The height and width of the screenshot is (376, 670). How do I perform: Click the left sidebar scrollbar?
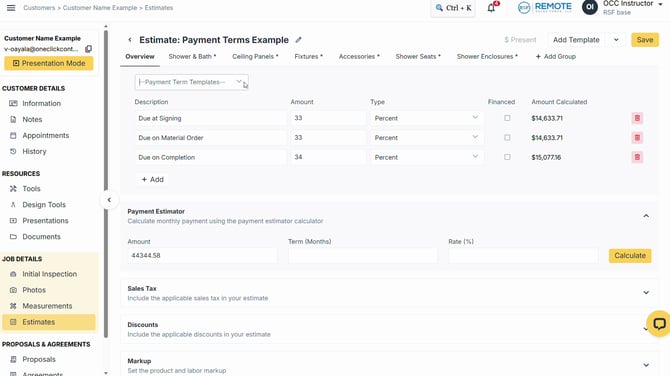106,184
